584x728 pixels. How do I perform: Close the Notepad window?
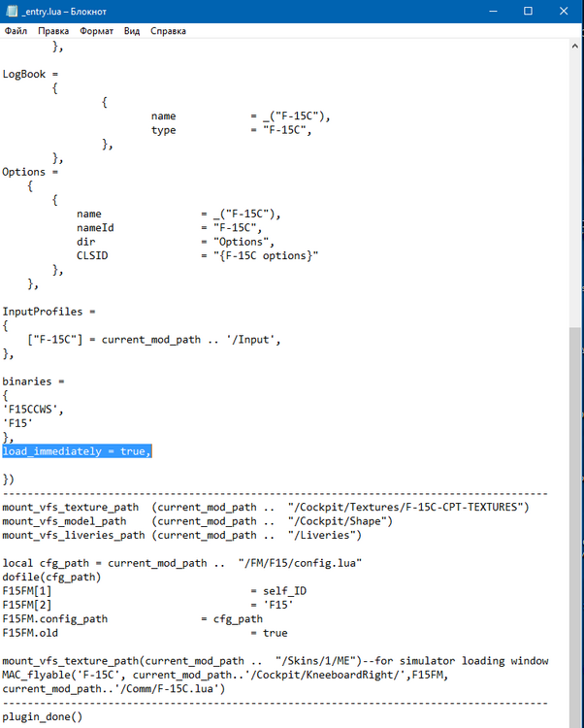point(564,11)
